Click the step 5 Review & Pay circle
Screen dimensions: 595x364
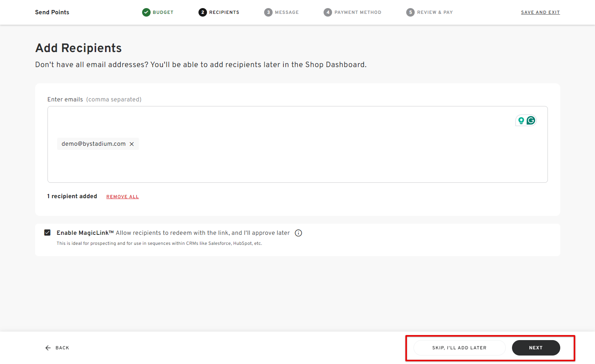tap(410, 12)
